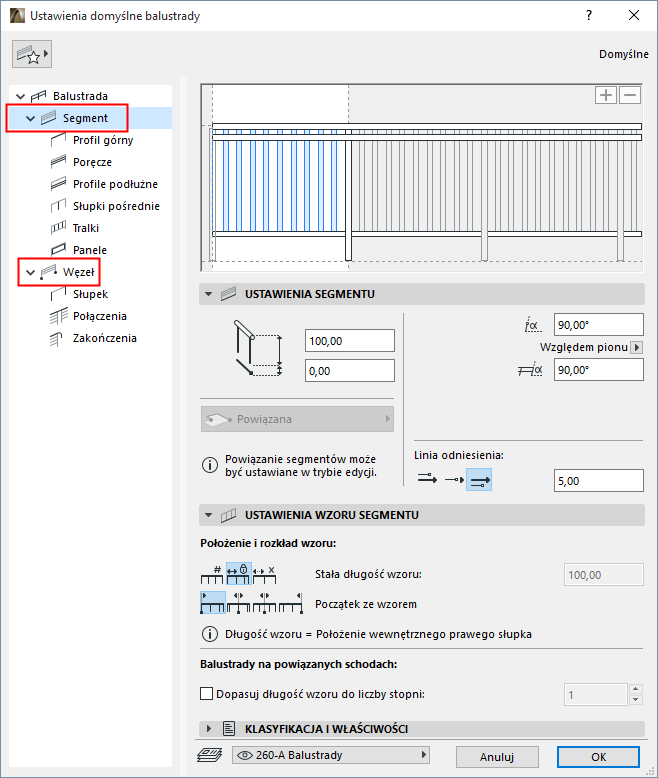Click the Anuluj button
The width and height of the screenshot is (658, 778).
[497, 757]
